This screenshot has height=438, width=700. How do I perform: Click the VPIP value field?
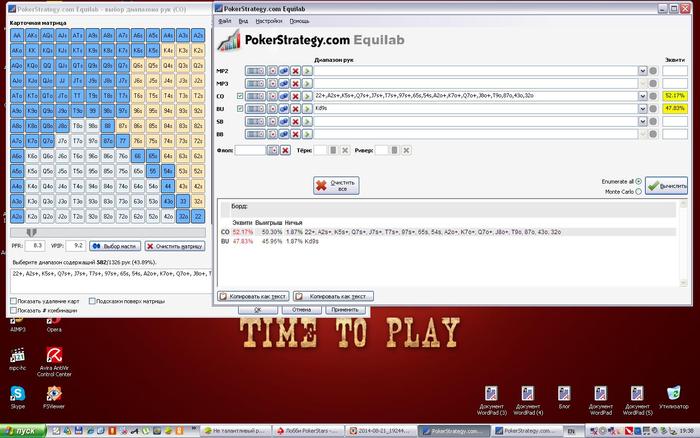74,246
